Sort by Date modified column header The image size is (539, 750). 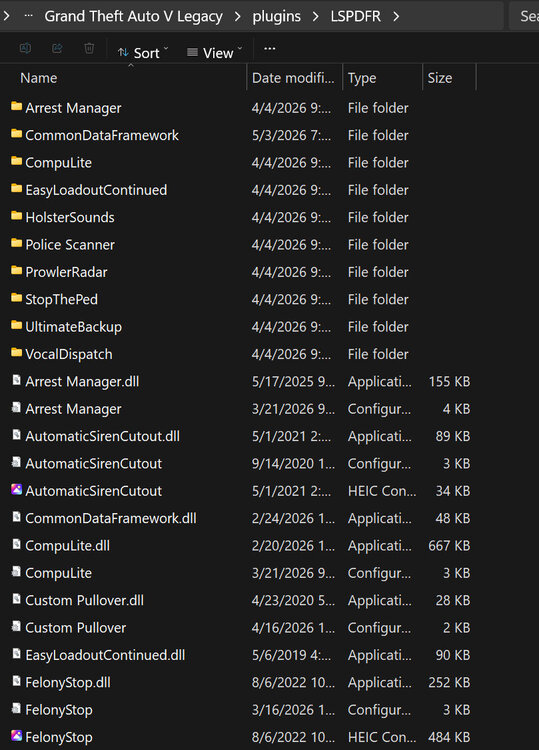[293, 77]
